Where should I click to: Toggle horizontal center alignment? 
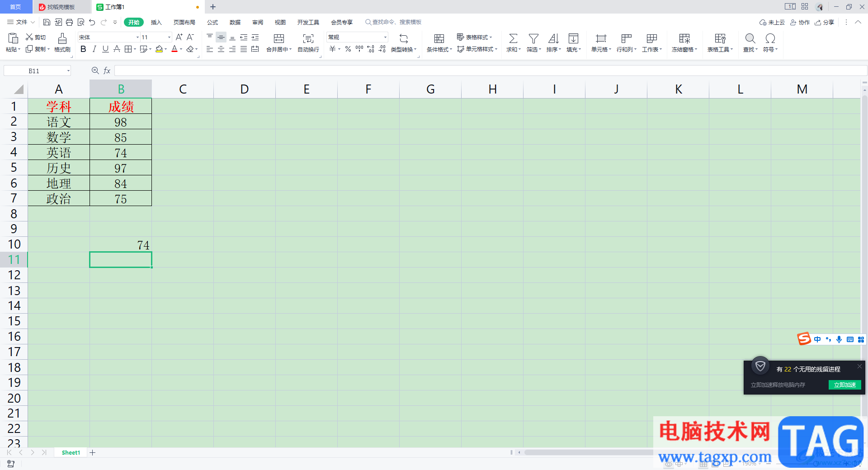coord(221,49)
